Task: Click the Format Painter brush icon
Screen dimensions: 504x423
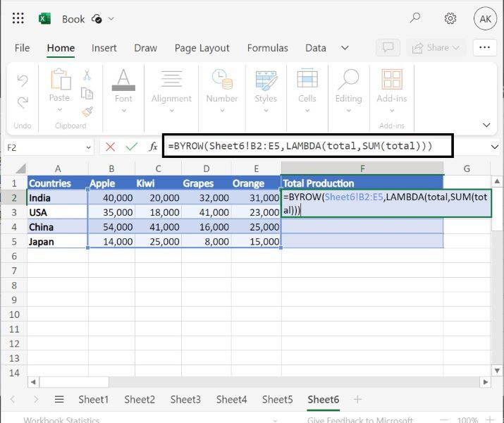Action: [x=87, y=111]
